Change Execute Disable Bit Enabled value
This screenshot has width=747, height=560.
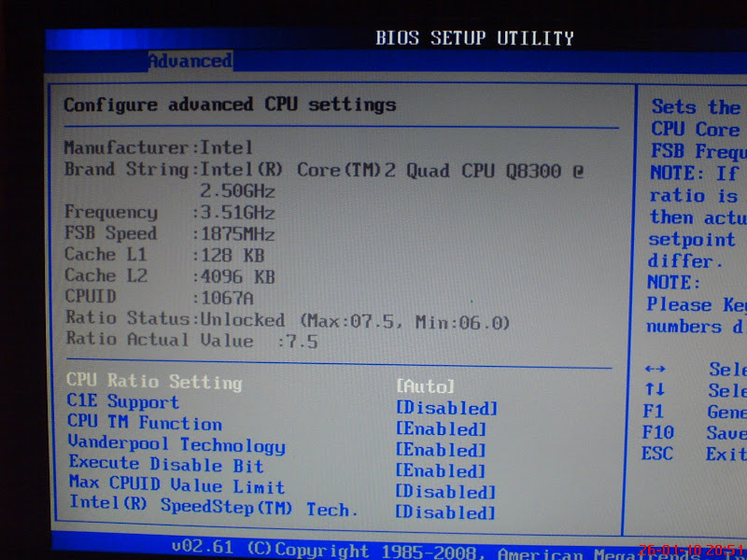(x=441, y=470)
